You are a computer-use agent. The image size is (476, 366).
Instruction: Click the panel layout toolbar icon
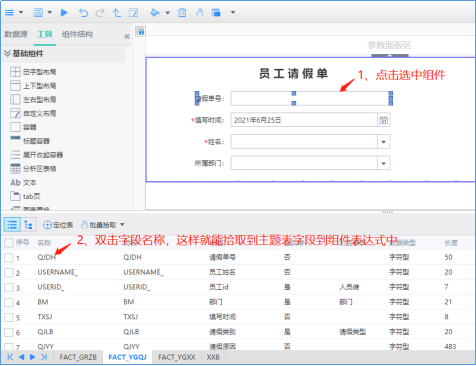[x=216, y=13]
